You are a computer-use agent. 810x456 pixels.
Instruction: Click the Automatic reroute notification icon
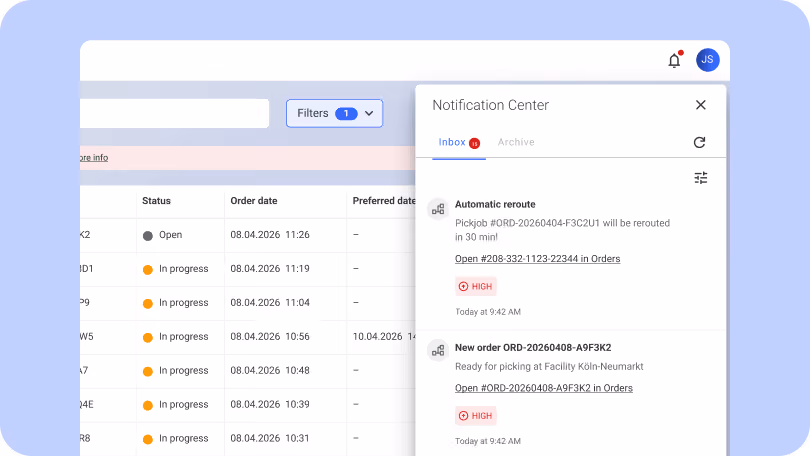tap(438, 209)
